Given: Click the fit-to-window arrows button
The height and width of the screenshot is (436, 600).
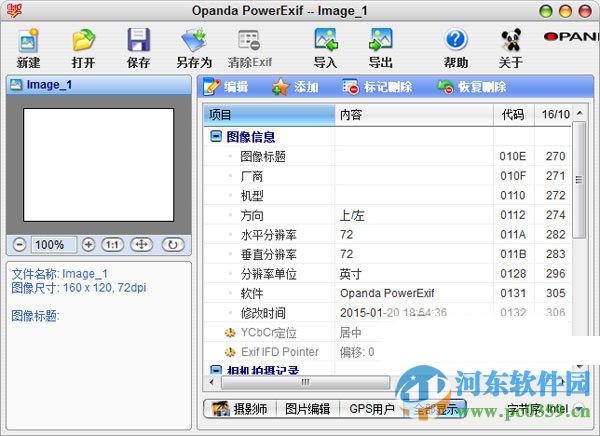Looking at the screenshot, I should [x=142, y=245].
